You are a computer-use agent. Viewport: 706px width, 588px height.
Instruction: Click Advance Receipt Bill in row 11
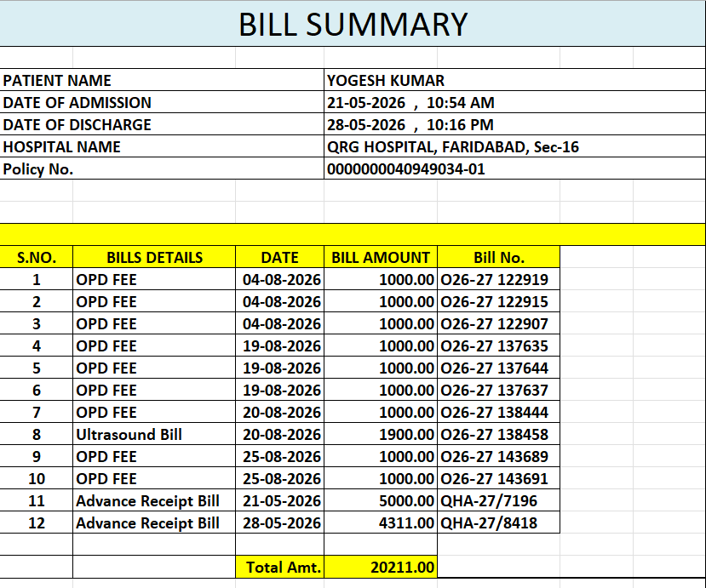[154, 500]
